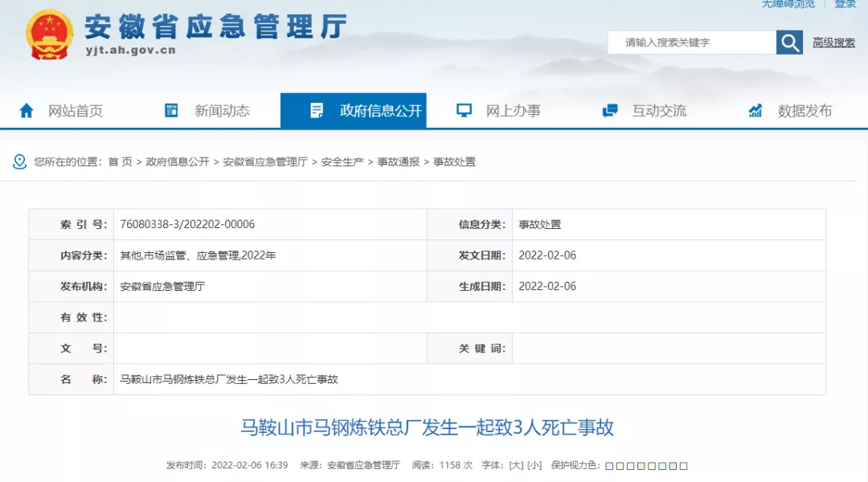The width and height of the screenshot is (868, 482).
Task: Select the mint green eye-protection color swatch
Action: coord(662,466)
